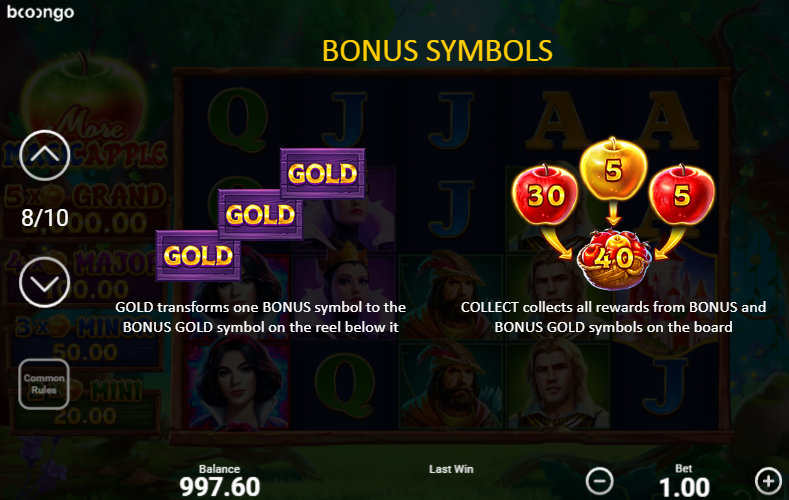Click the topmost GOLD sign symbol
Image resolution: width=789 pixels, height=500 pixels.
click(x=323, y=174)
